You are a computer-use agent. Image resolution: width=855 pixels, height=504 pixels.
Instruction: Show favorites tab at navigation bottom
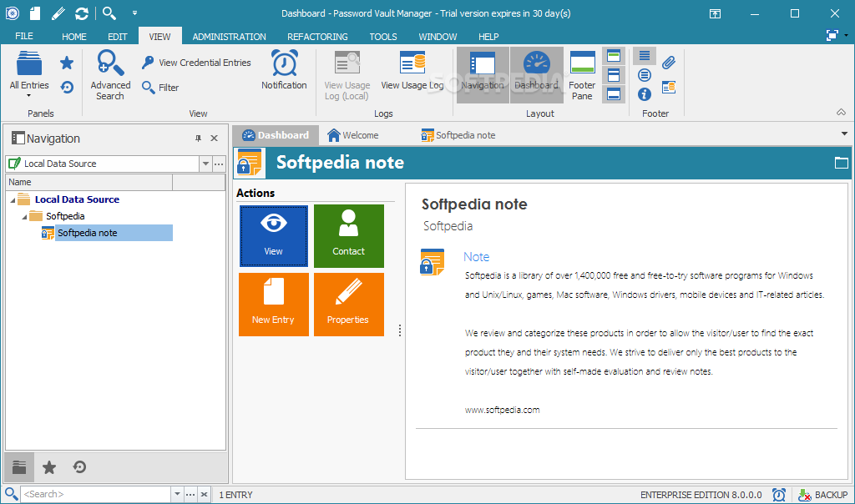click(x=49, y=467)
